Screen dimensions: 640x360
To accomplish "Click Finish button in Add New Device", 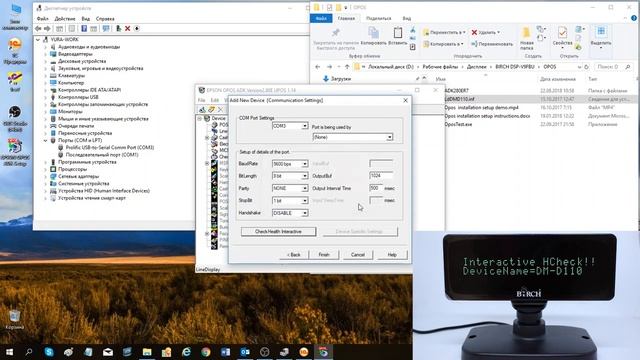I will 324,255.
